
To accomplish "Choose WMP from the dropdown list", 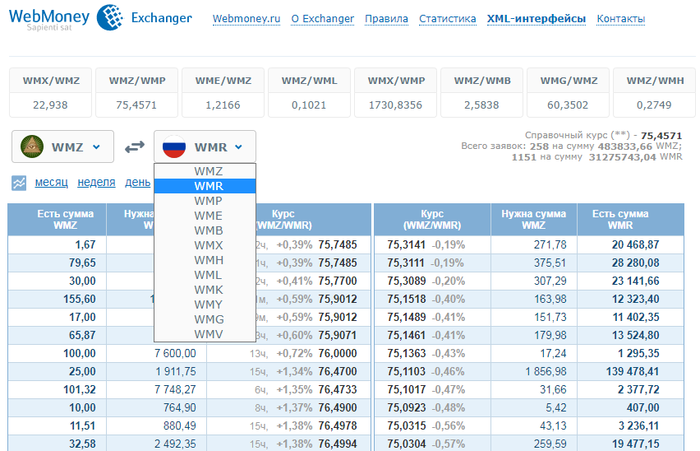I will [x=205, y=201].
